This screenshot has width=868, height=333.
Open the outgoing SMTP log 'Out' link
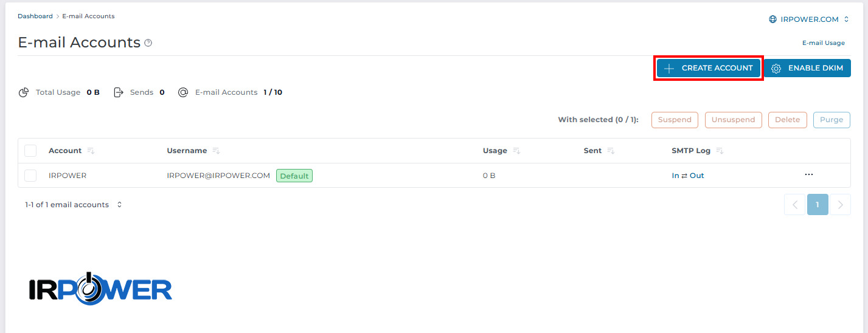point(697,176)
